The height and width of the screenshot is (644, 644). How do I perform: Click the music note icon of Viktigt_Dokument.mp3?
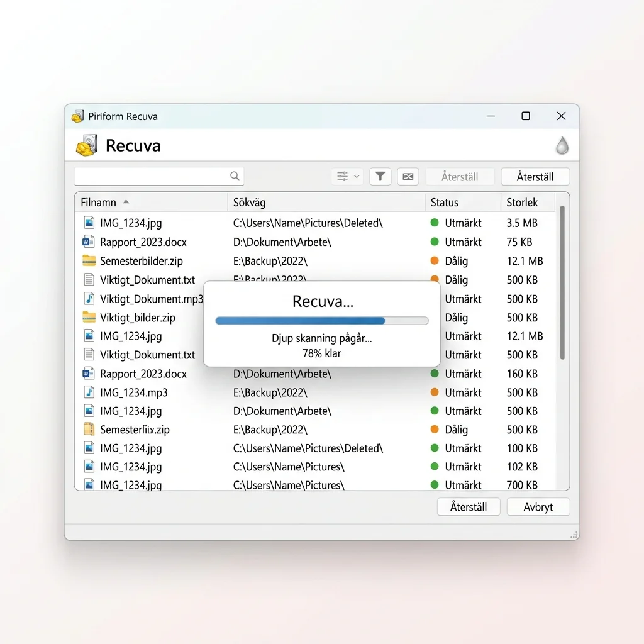coord(89,298)
